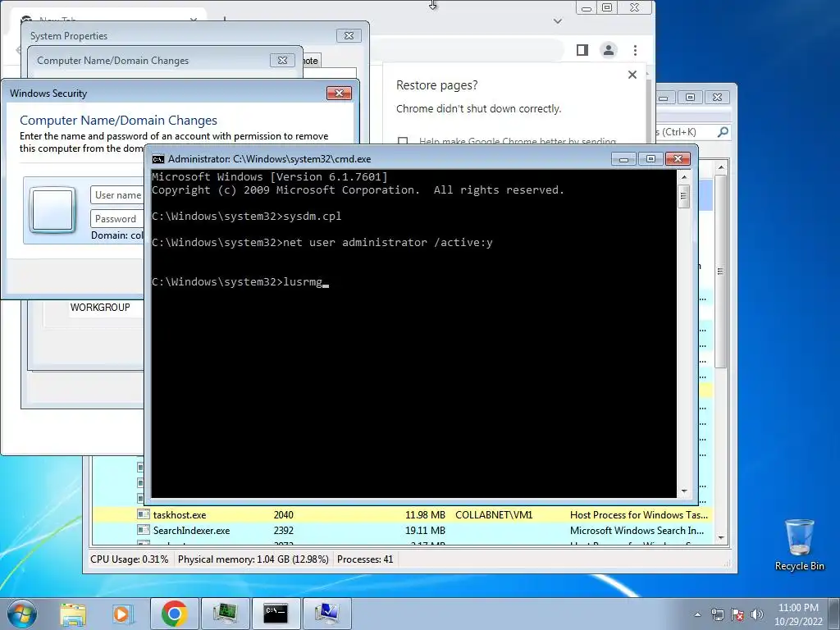Open Chrome's three-dot menu
This screenshot has width=840, height=630.
tap(635, 50)
